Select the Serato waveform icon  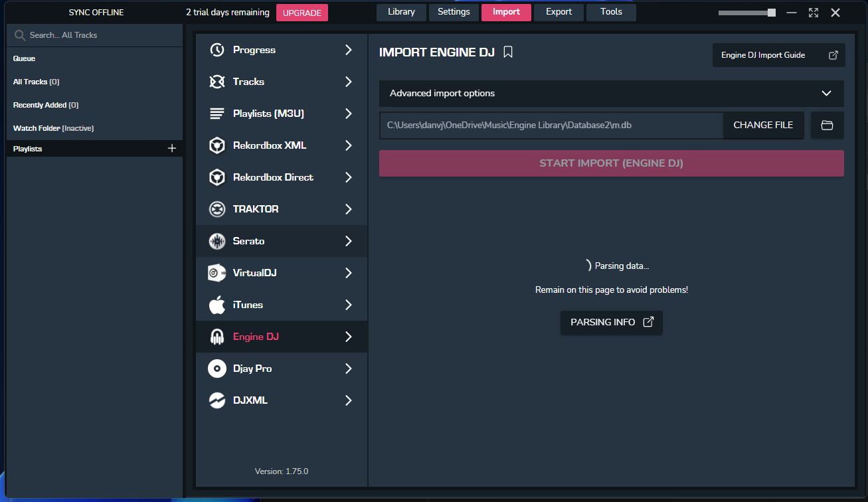[x=217, y=241]
